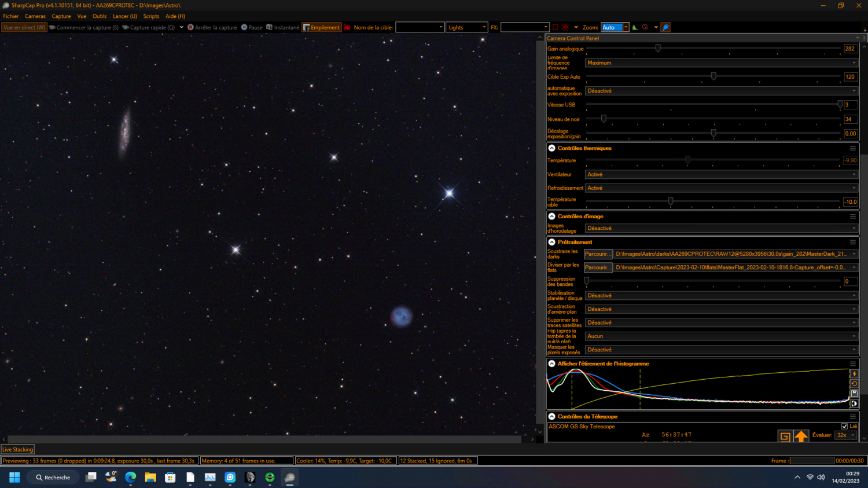868x488 pixels.
Task: Click the Niveau de noir slider handle
Action: pos(604,118)
